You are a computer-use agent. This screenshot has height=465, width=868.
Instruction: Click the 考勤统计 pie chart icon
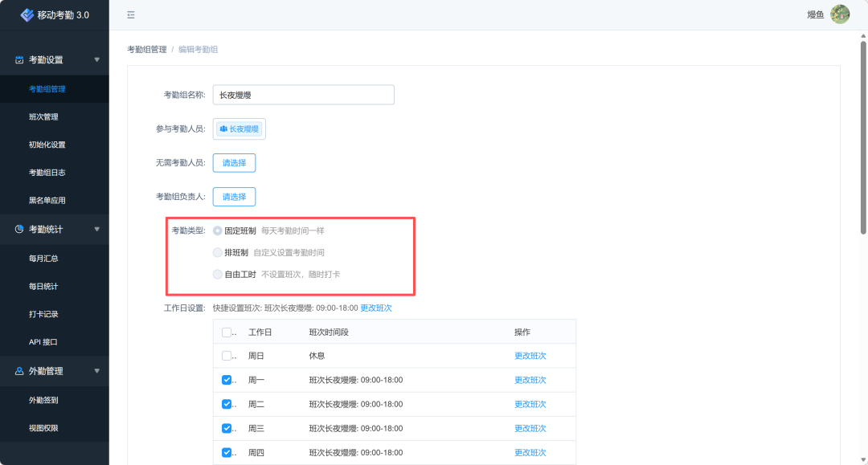coord(19,230)
